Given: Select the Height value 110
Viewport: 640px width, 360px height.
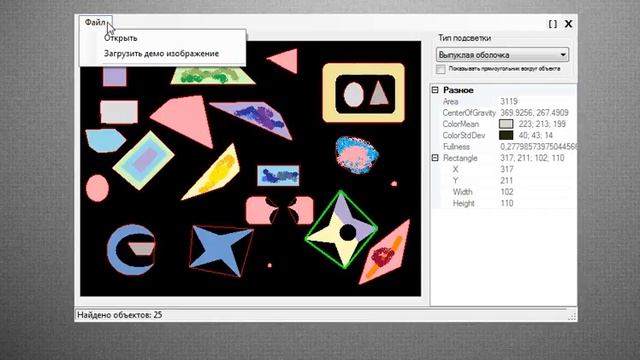Looking at the screenshot, I should tap(507, 203).
